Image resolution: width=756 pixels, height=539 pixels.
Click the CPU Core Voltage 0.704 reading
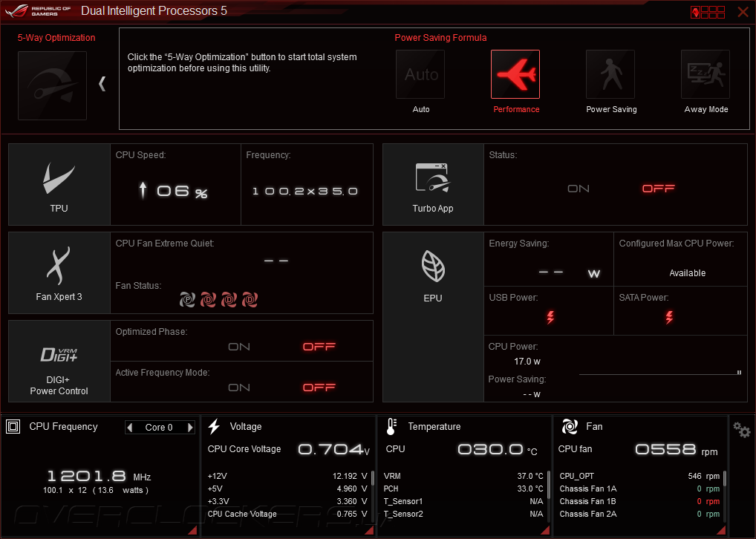click(333, 450)
